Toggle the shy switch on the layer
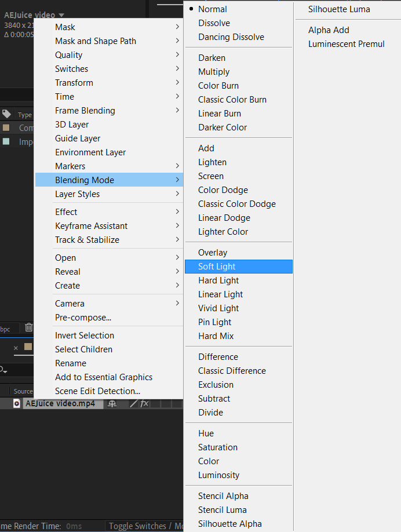The width and height of the screenshot is (401, 532). click(x=112, y=404)
